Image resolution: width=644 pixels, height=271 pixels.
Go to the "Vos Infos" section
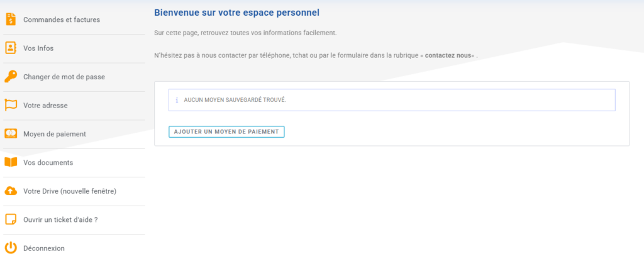click(x=39, y=48)
